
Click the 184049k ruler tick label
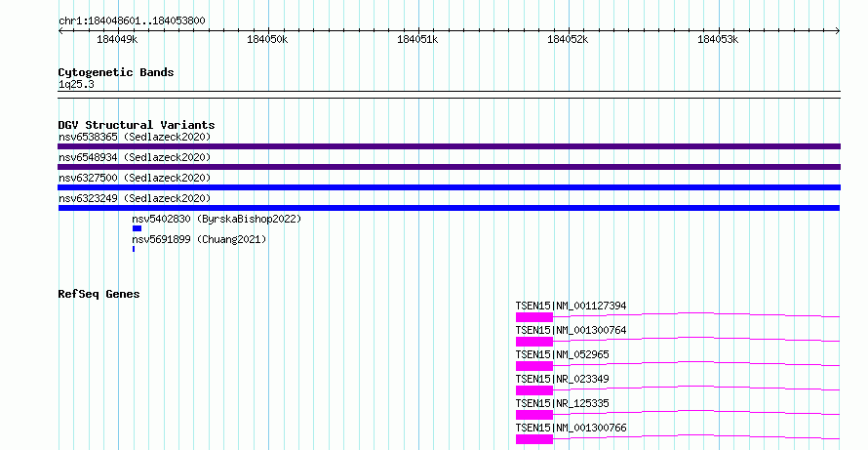[x=117, y=39]
